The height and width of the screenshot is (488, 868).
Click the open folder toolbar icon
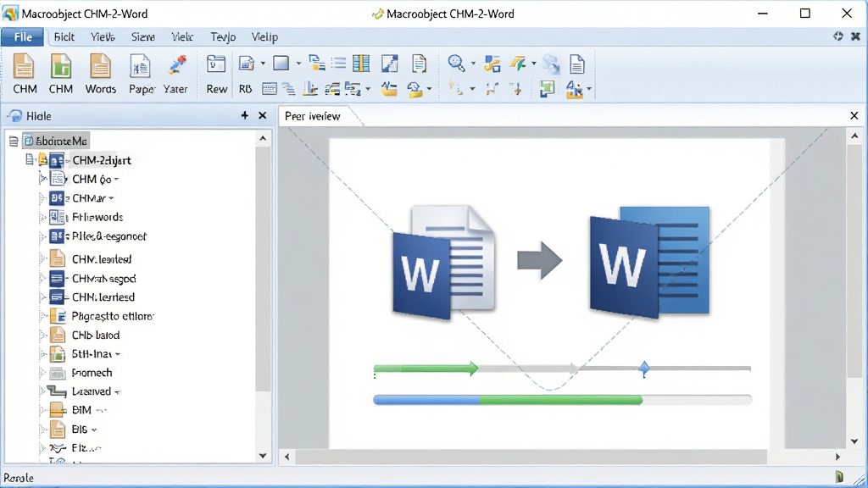click(x=389, y=88)
